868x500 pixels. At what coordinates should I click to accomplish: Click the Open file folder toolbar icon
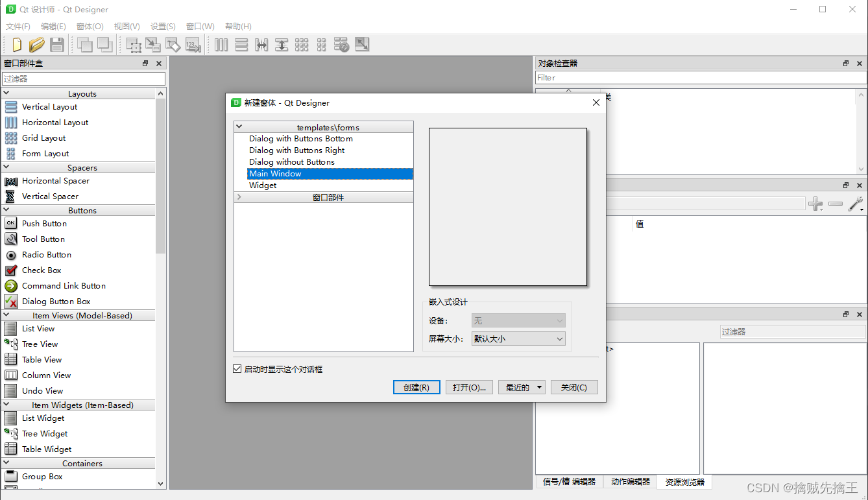(37, 45)
